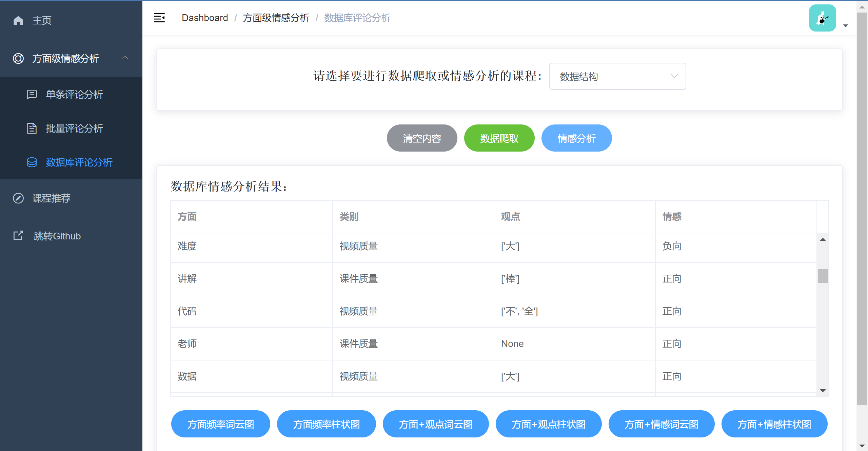Click the lifebuoy icon for 方面级情感分析
The width and height of the screenshot is (868, 451).
click(18, 59)
